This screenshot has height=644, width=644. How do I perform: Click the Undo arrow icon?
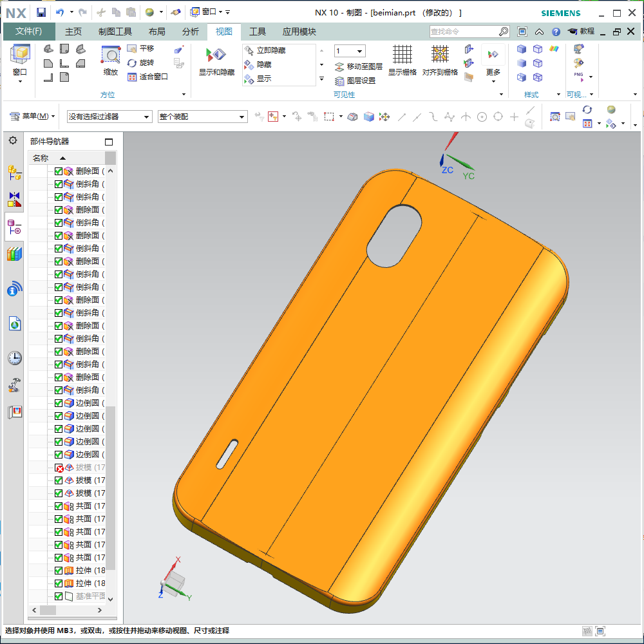coord(60,12)
